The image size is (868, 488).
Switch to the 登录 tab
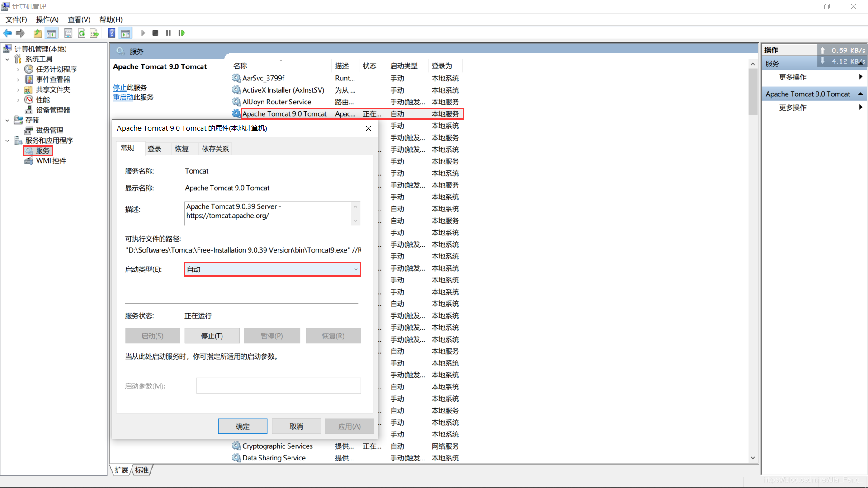pyautogui.click(x=154, y=149)
